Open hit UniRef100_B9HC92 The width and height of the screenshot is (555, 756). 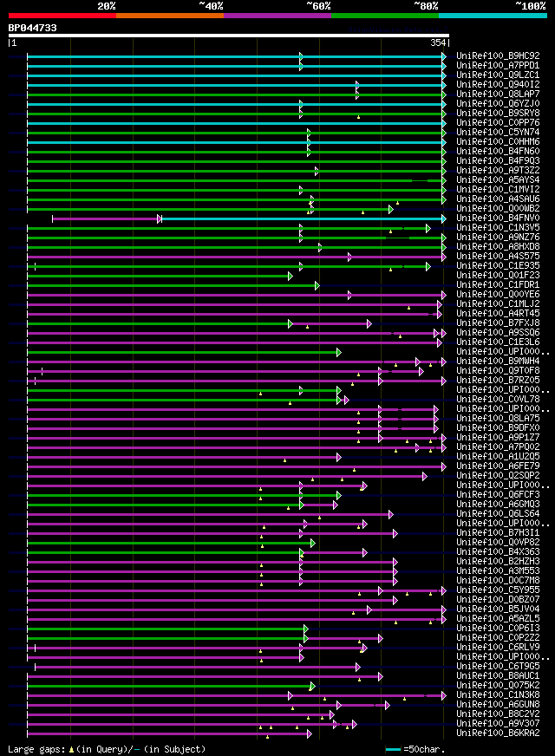[498, 56]
